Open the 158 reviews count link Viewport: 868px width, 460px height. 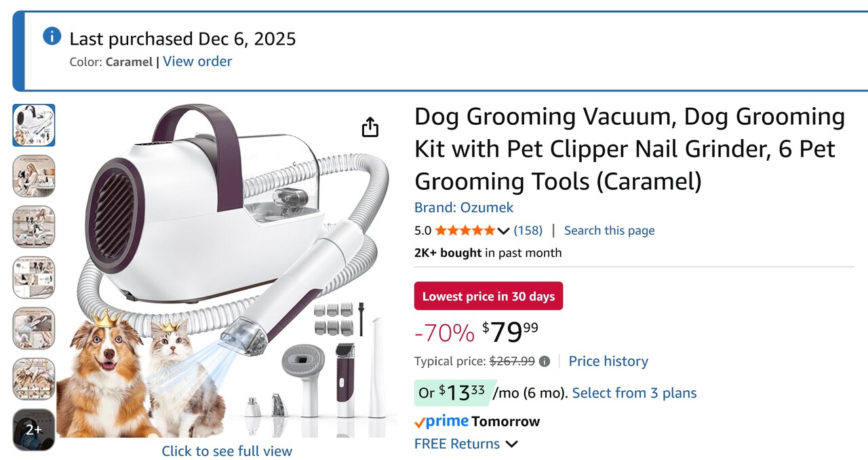coord(528,231)
